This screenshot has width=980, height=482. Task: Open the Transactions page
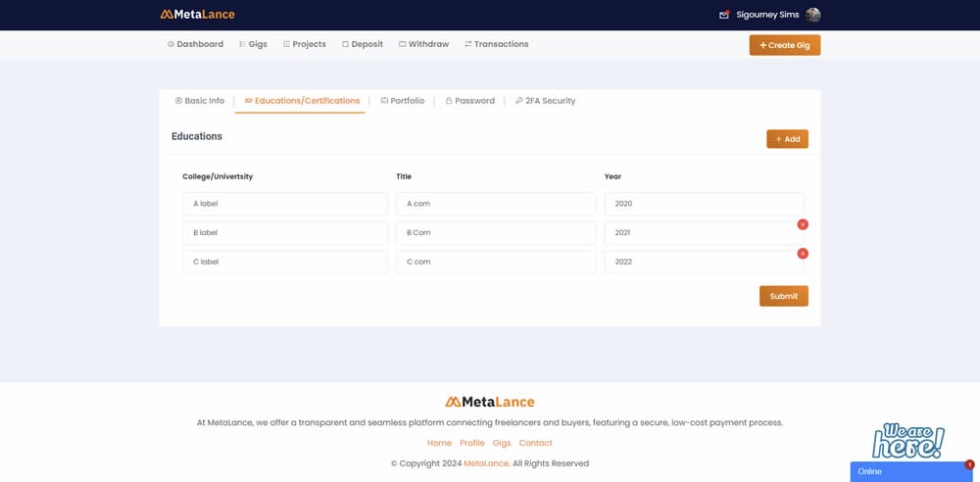pyautogui.click(x=496, y=44)
